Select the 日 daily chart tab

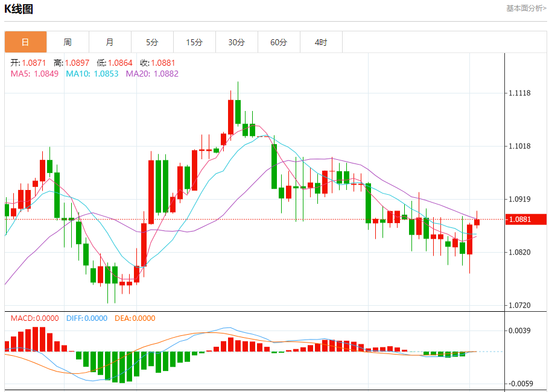[25, 42]
